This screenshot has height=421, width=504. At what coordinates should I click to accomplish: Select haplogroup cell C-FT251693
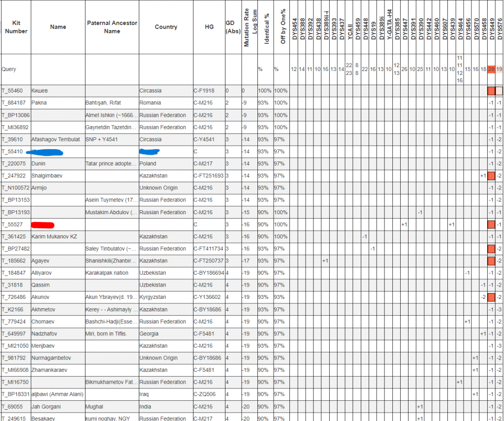coord(208,176)
